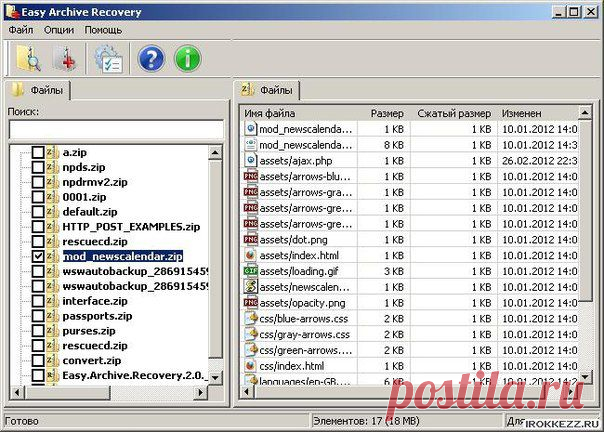Click the 26.02.2012 date cell
604x432 pixels.
coord(539,161)
